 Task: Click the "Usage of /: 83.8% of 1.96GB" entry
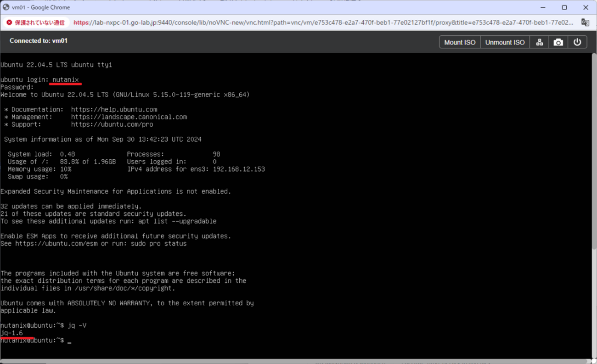coord(62,162)
